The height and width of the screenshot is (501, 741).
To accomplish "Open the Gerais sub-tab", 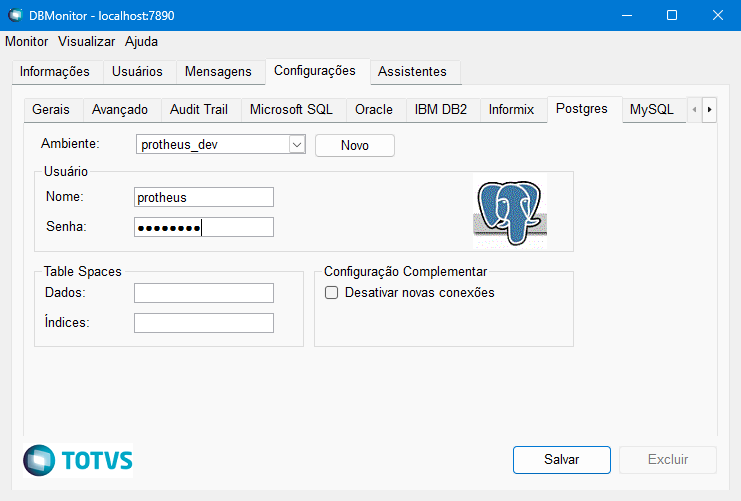I will click(x=51, y=110).
